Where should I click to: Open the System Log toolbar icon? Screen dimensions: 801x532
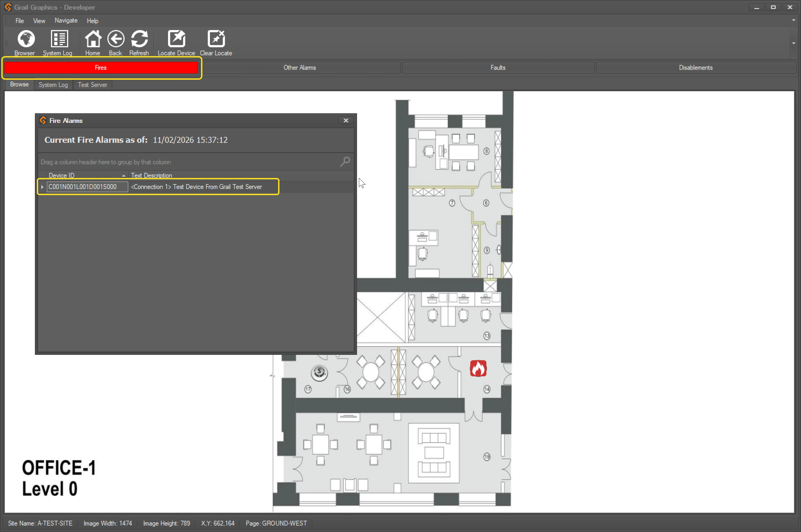point(58,43)
